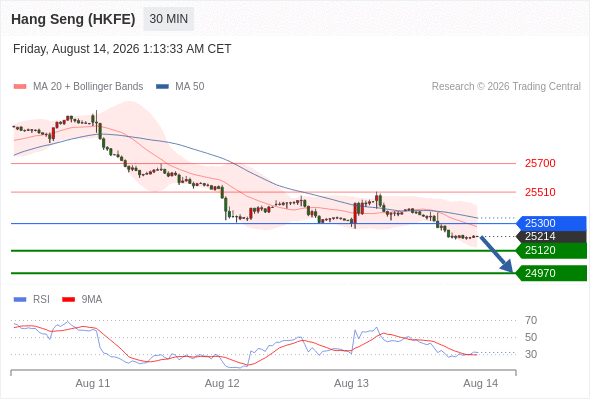Click the Hang Seng (HKFE) title
590x400 pixels.
(x=73, y=19)
